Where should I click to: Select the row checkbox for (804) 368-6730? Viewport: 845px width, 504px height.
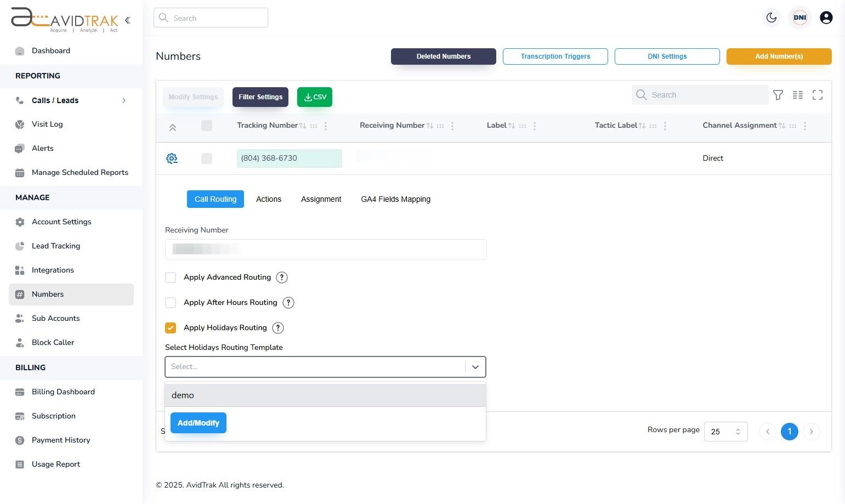coord(207,158)
